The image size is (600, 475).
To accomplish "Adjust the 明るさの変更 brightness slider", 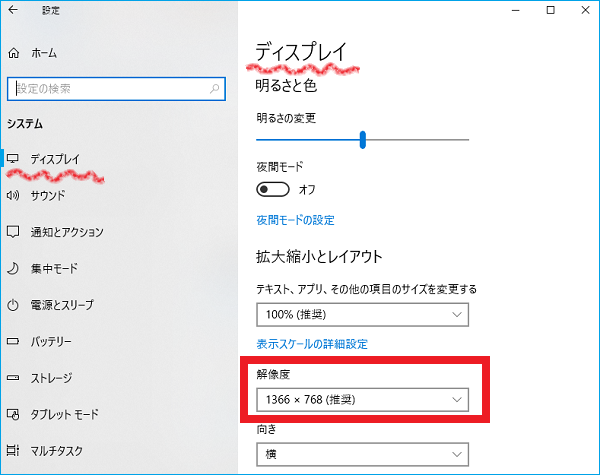I will pos(362,140).
